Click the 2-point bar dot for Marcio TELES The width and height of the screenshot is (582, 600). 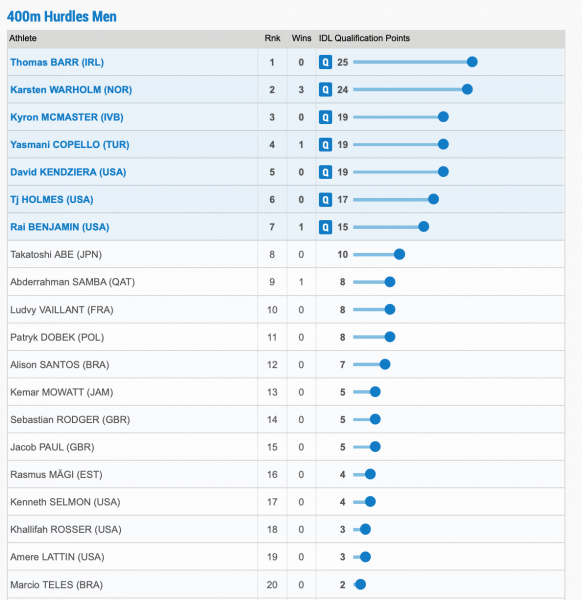pos(360,584)
